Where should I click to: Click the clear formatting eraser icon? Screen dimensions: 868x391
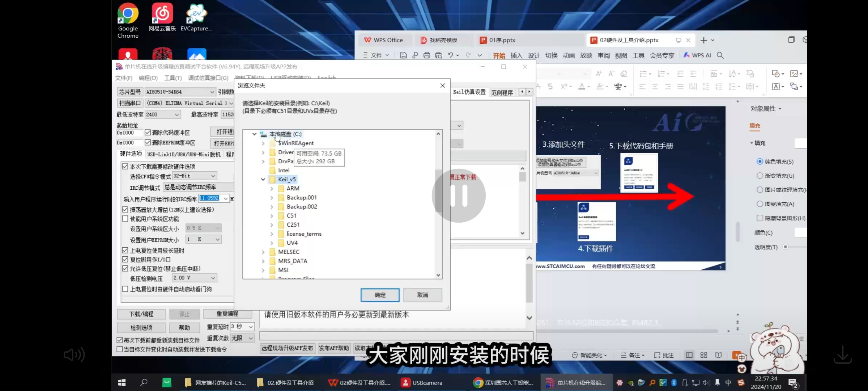click(x=624, y=73)
